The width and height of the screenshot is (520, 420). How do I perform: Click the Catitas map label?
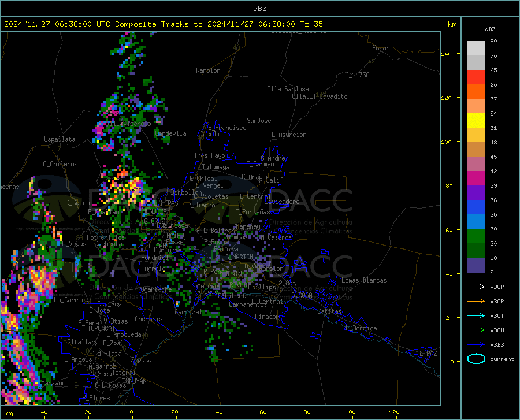pos(330,311)
